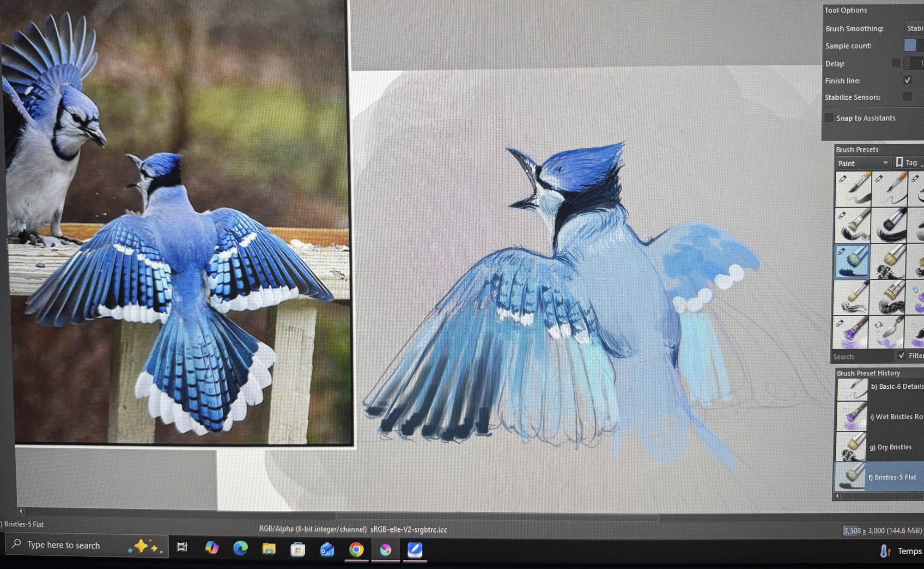
Task: Toggle the Filter checkbox in Brush Presets
Action: coord(901,355)
